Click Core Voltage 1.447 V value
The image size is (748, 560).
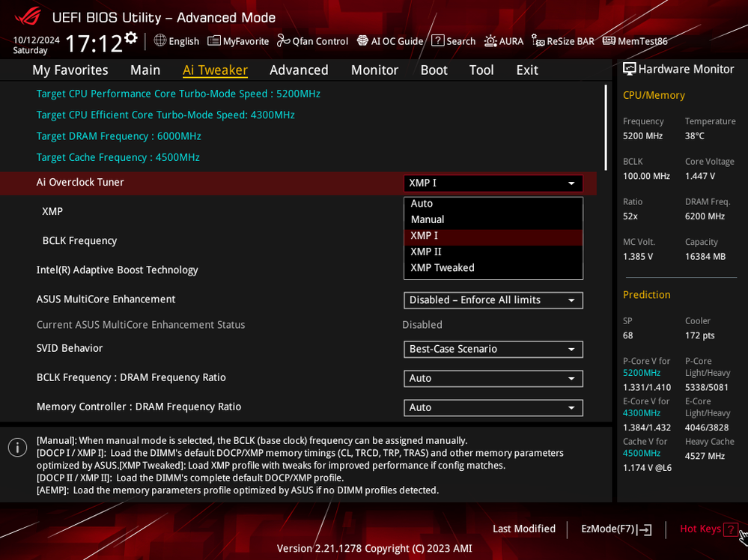700,177
